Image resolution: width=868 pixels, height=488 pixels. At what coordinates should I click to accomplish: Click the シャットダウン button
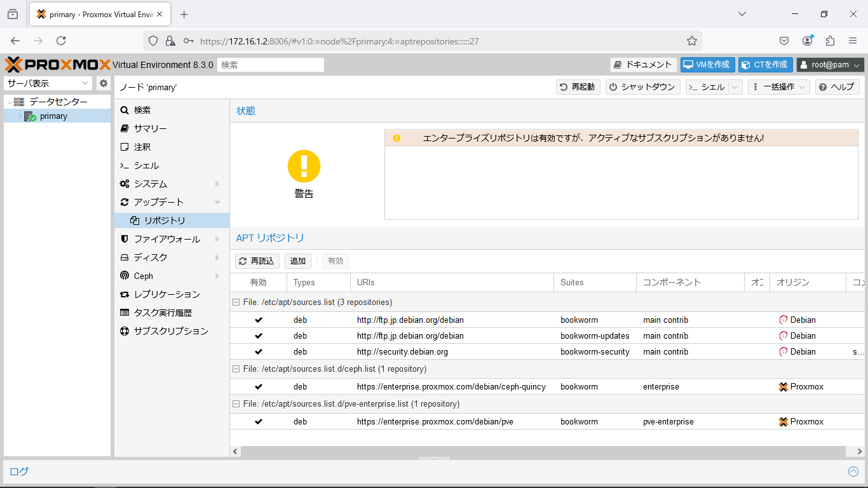[642, 87]
